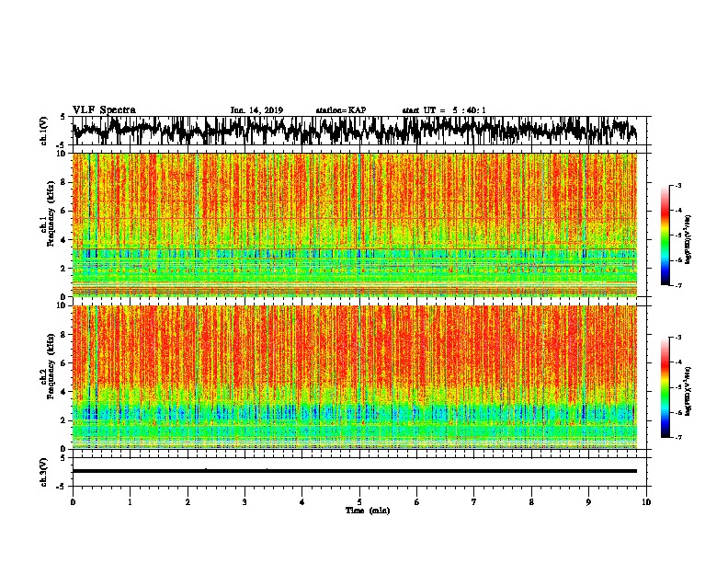Click the ch.1 spectrogram color scale bar
The width and height of the screenshot is (728, 563).
[x=665, y=236]
